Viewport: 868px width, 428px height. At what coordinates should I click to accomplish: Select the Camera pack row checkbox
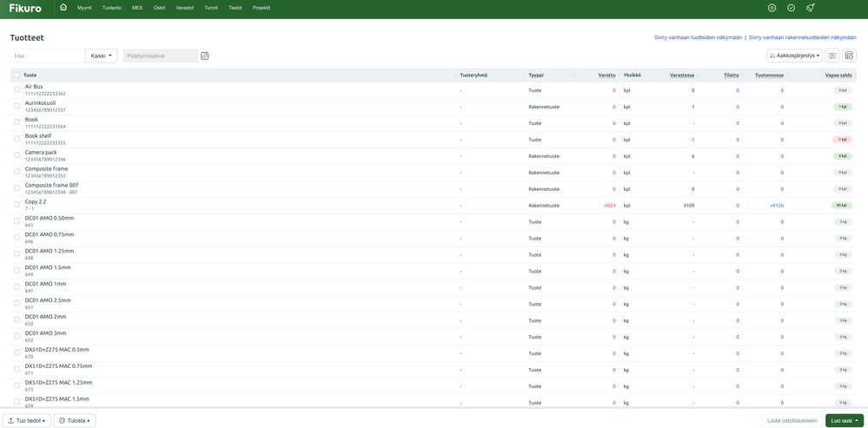pos(17,155)
